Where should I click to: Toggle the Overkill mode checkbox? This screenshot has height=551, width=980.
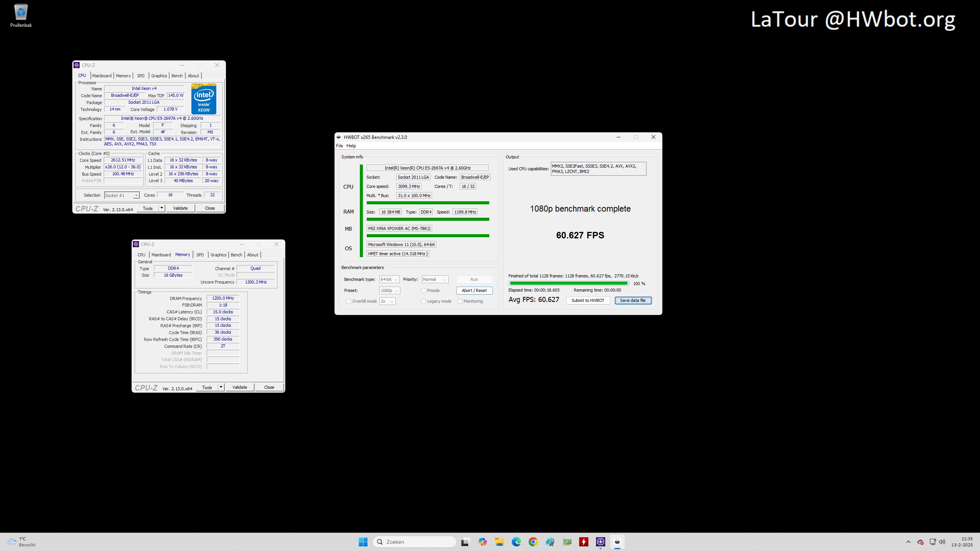(348, 301)
